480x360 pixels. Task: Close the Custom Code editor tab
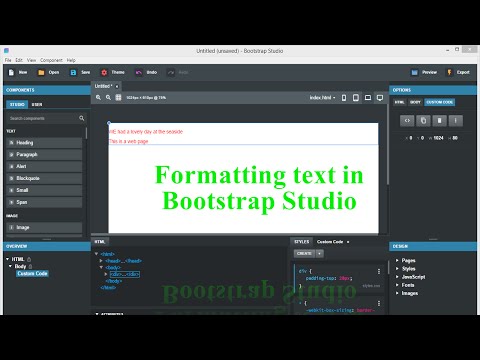pyautogui.click(x=348, y=242)
